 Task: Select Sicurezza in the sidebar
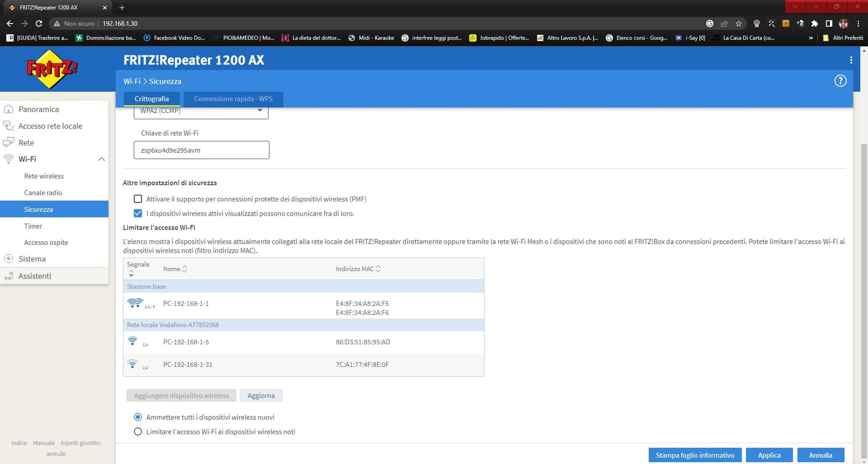click(54, 209)
